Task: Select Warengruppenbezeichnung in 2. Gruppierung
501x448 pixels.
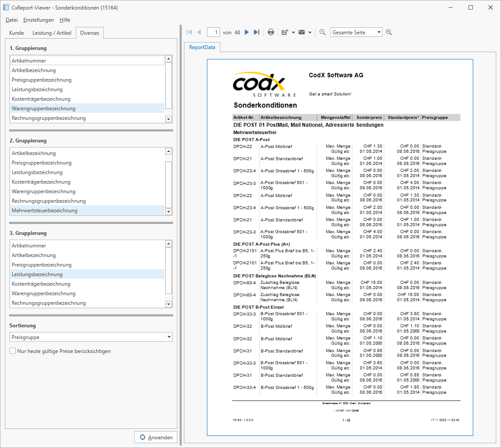Action: pos(87,191)
